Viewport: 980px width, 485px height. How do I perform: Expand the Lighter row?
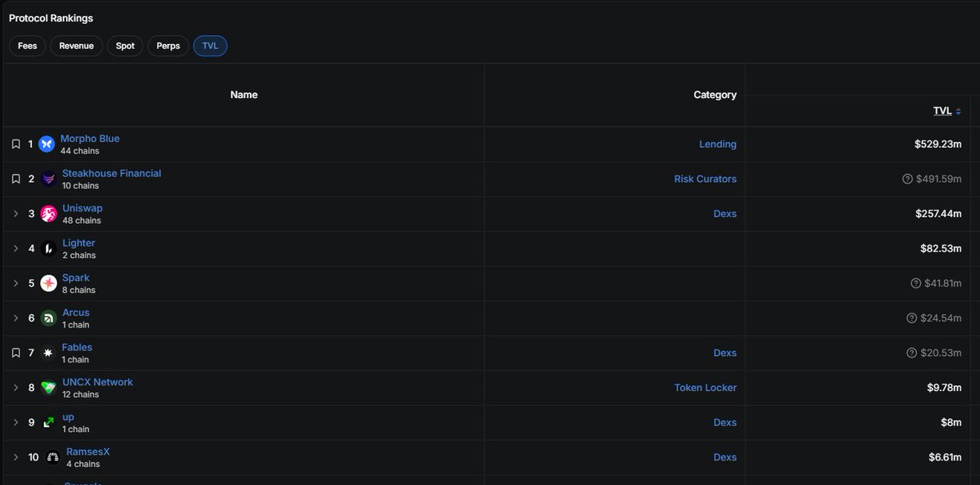pyautogui.click(x=16, y=248)
